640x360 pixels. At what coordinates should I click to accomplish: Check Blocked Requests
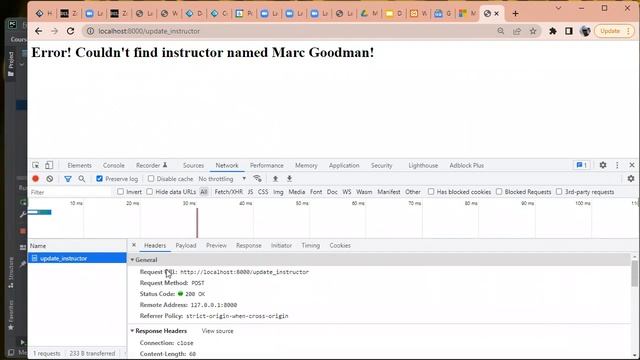[x=499, y=191]
